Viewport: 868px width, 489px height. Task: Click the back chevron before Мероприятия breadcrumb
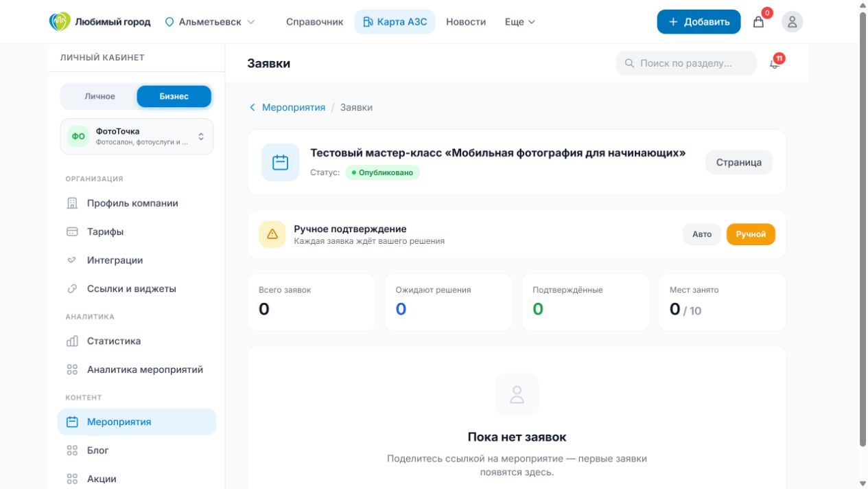(x=252, y=108)
